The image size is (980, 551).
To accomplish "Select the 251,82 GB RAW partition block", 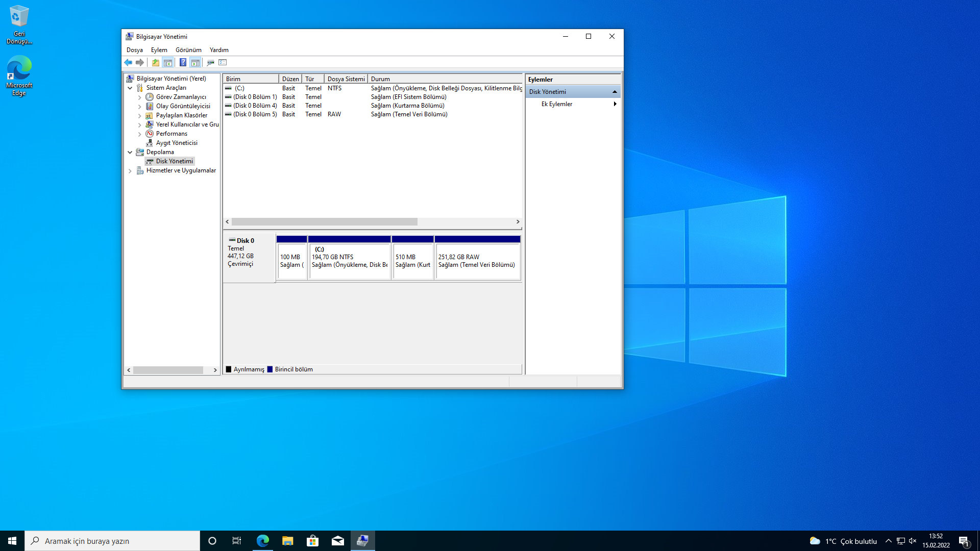I will (x=477, y=261).
